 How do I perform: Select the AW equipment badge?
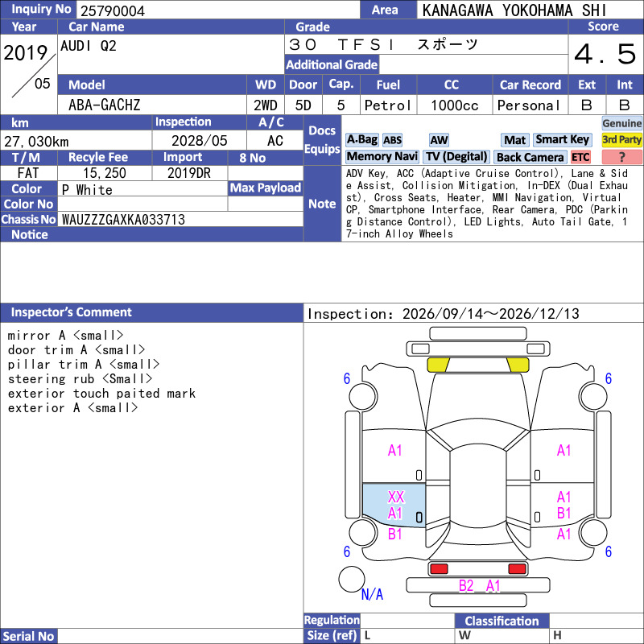coord(439,140)
